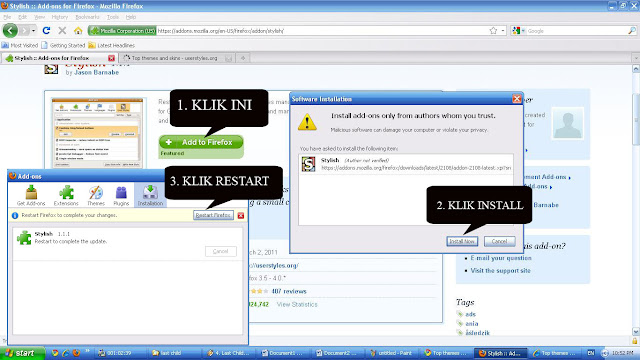Click the Add to Firefox button

201,142
